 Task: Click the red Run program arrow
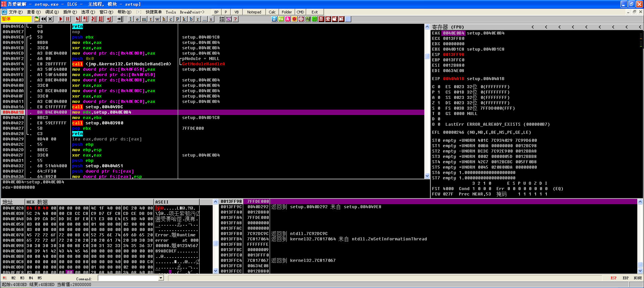61,19
